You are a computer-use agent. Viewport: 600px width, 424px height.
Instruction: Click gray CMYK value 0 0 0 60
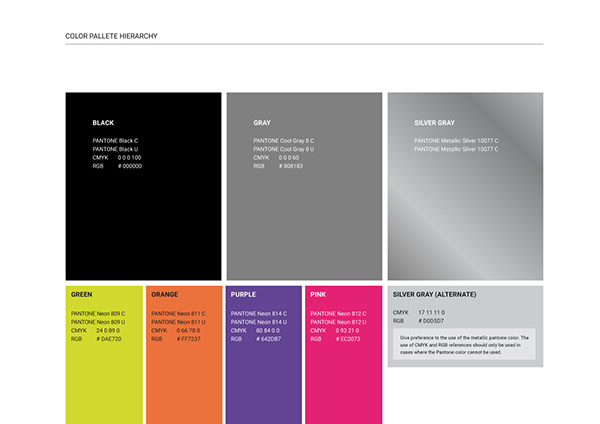(289, 158)
